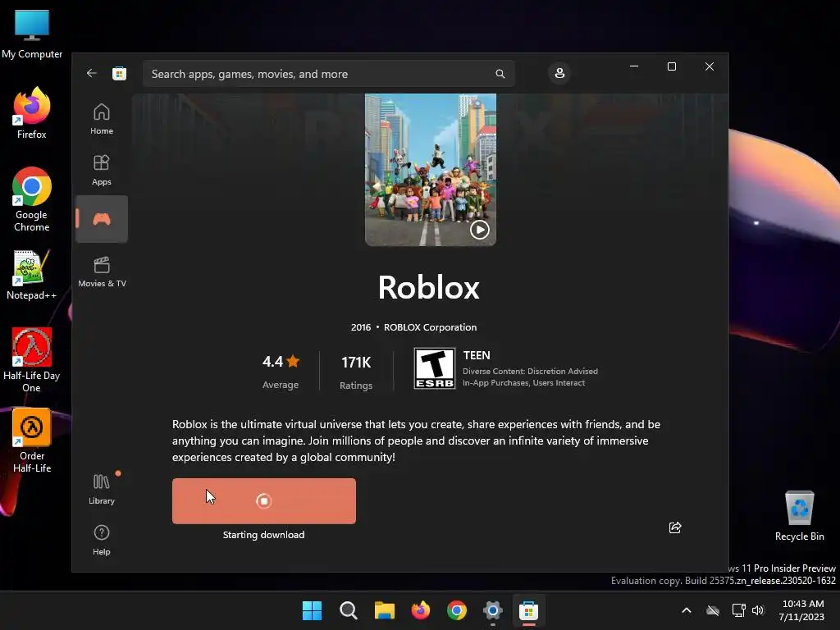Open the volume speaker tray icon
The image size is (840, 630).
click(x=758, y=610)
